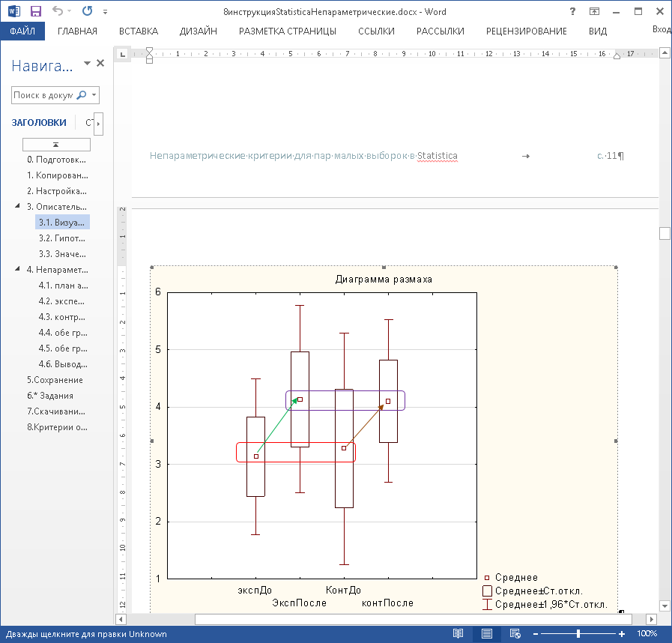The height and width of the screenshot is (643, 672).
Task: Open search options dropdown arrow
Action: click(94, 95)
